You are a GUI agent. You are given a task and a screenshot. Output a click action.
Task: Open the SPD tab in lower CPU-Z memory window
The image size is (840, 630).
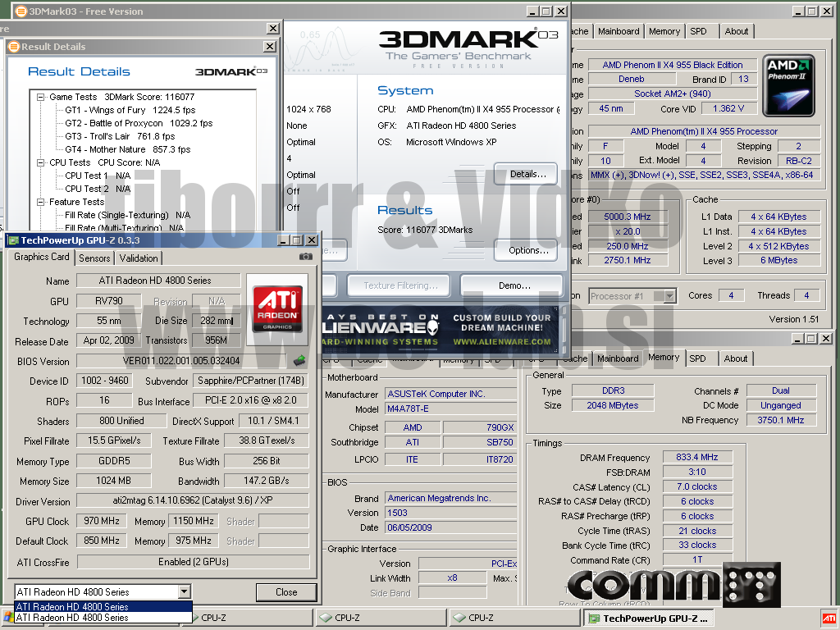click(x=697, y=358)
